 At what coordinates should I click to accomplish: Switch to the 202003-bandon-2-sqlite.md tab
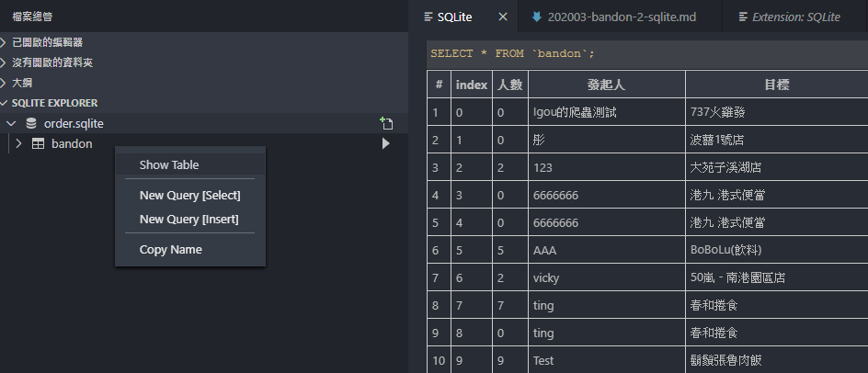(620, 17)
